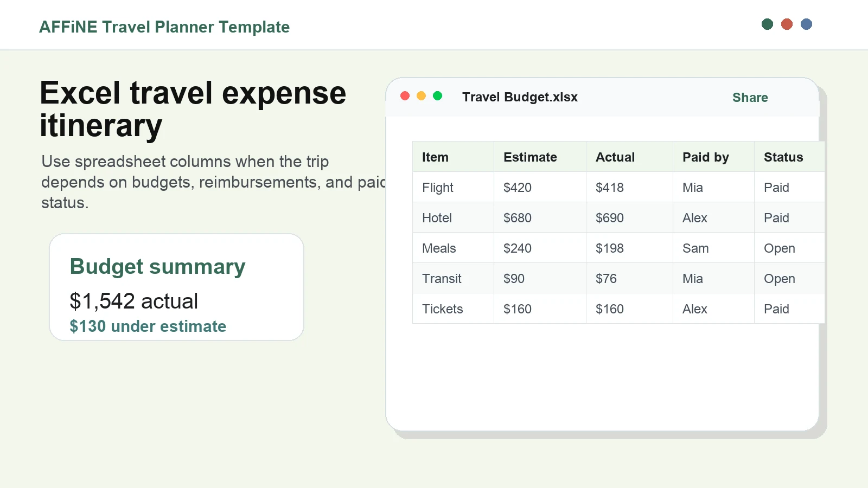
Task: Click the Item column header
Action: click(x=453, y=157)
